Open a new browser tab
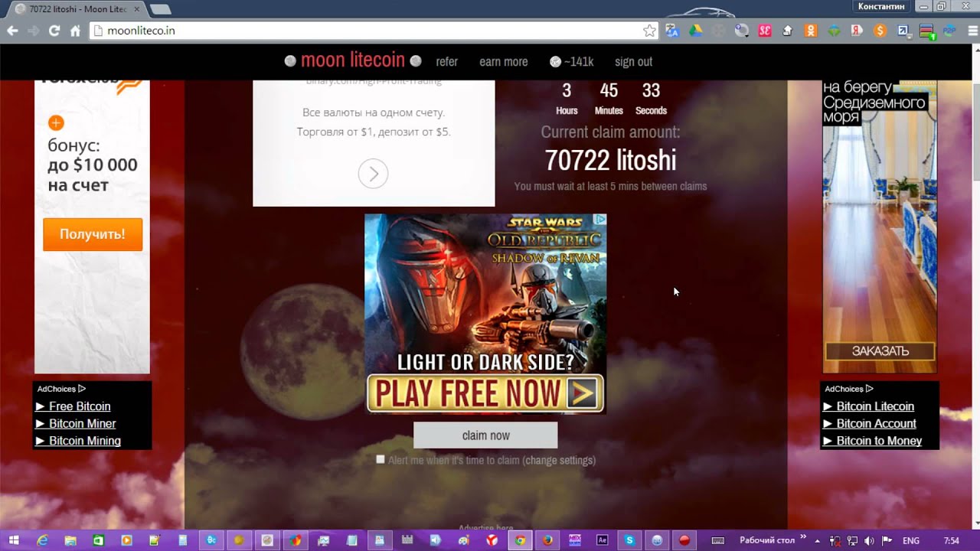Viewport: 980px width, 551px height. [x=160, y=9]
